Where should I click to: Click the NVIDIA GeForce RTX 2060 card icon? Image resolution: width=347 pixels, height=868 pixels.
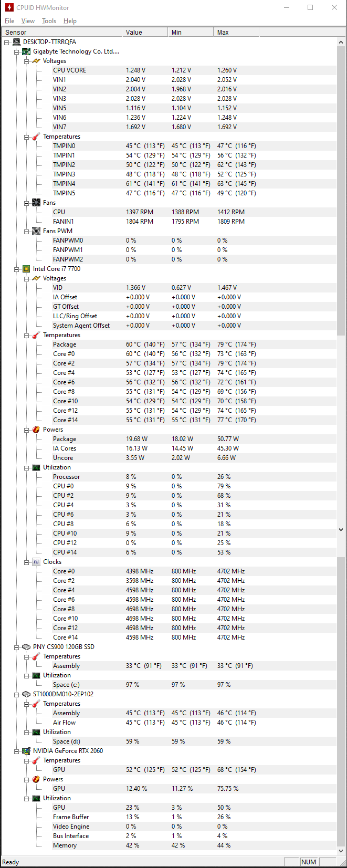[x=26, y=751]
